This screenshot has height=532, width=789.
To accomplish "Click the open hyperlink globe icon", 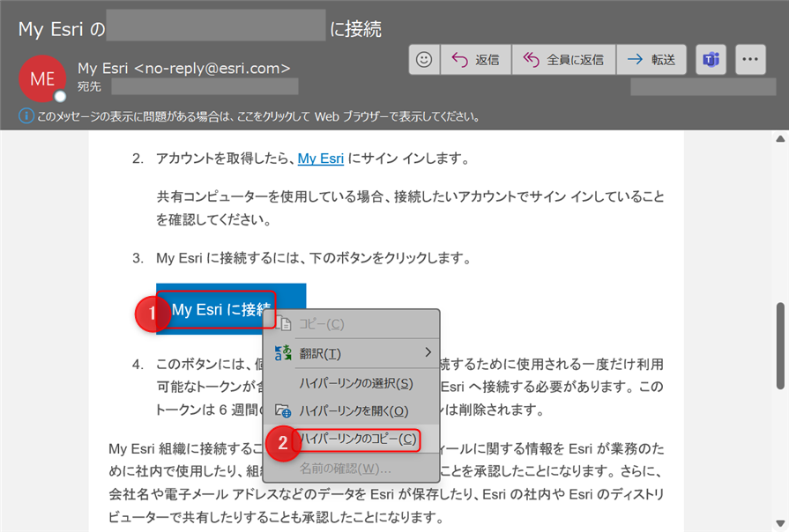I will [283, 410].
